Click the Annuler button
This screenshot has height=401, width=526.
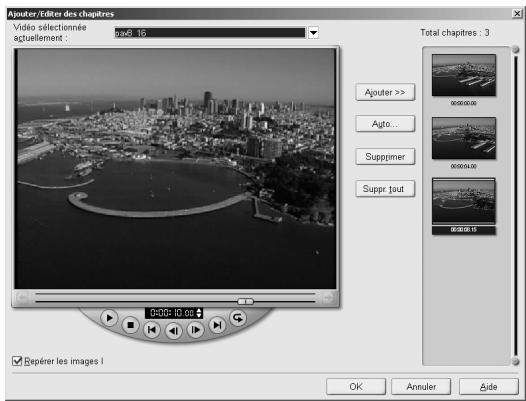point(421,387)
